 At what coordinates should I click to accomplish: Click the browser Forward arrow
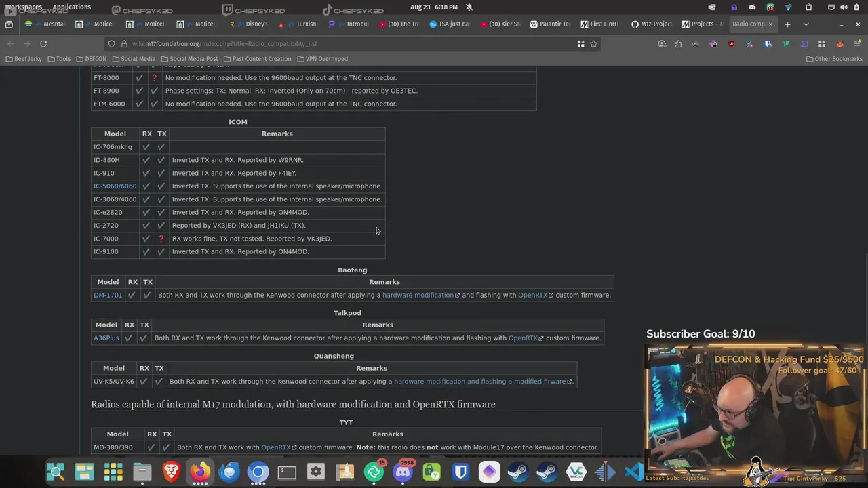[x=27, y=43]
